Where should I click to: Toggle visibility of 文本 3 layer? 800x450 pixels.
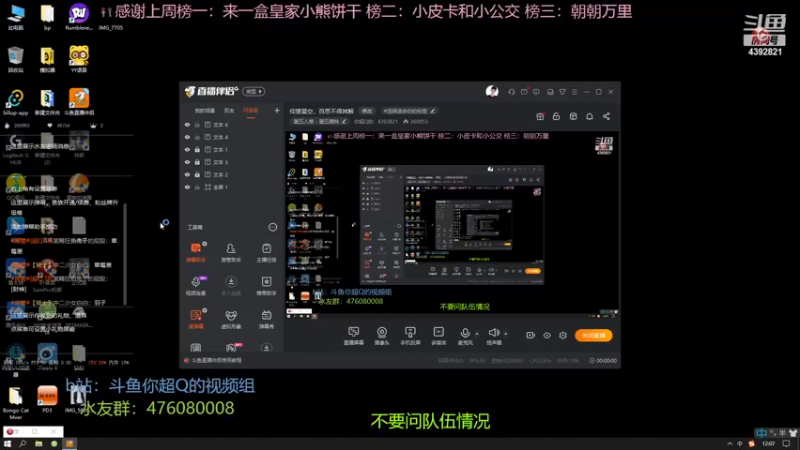point(187,162)
